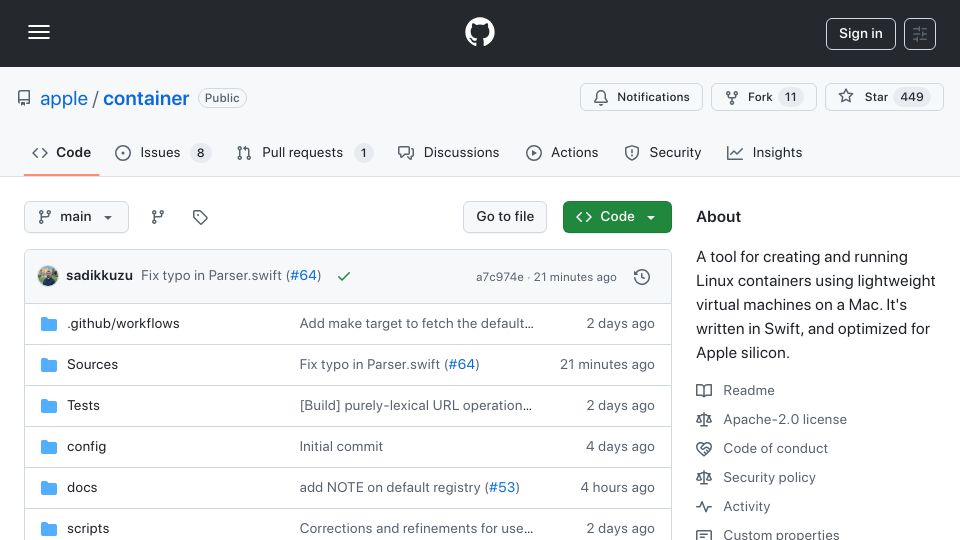Screen dimensions: 960x540
Task: Go to the GitHub homepage logo
Action: tap(479, 32)
